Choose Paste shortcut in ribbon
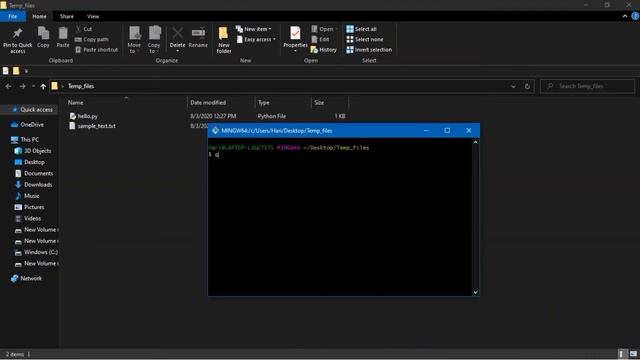Screen dimensions: 640x360 pos(97,50)
